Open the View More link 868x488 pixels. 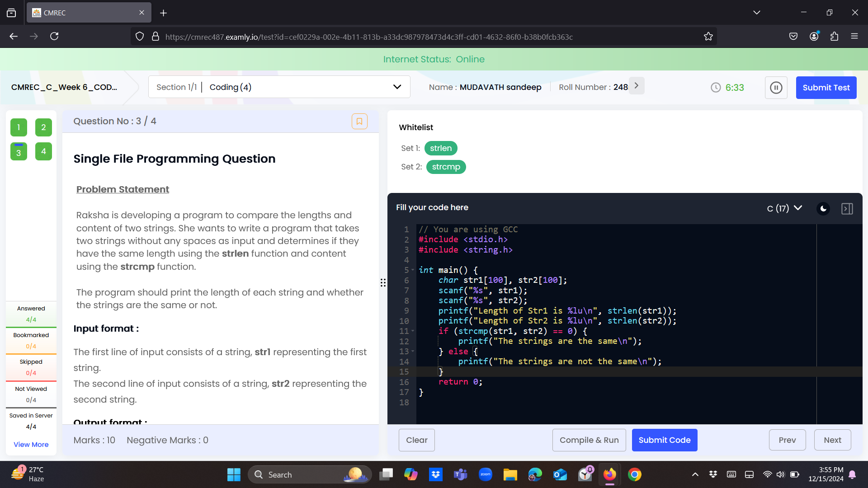pos(31,445)
